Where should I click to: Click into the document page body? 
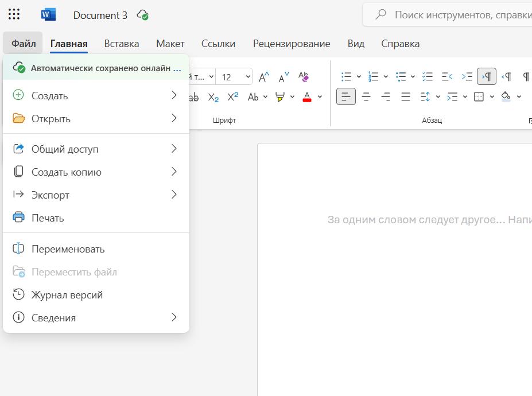[x=395, y=270]
